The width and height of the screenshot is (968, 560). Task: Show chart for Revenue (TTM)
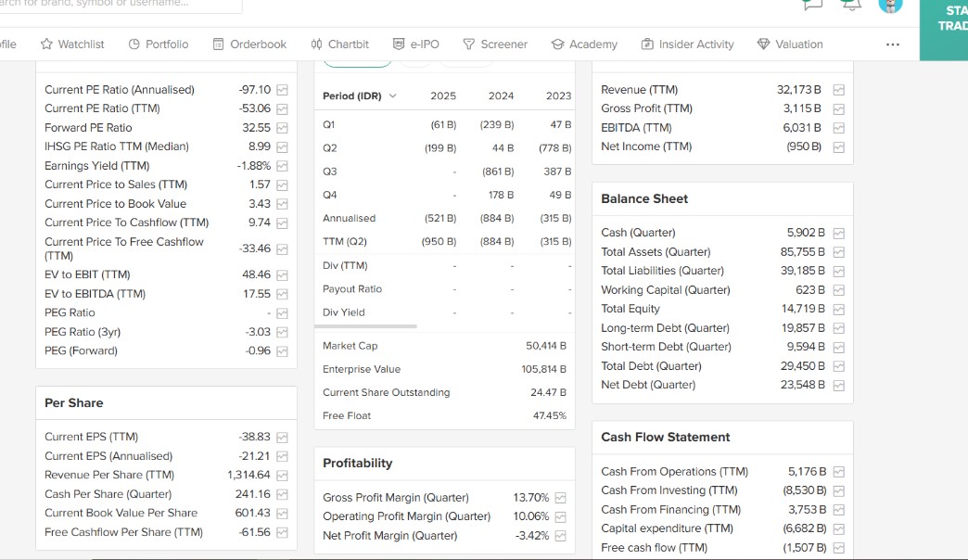click(838, 90)
